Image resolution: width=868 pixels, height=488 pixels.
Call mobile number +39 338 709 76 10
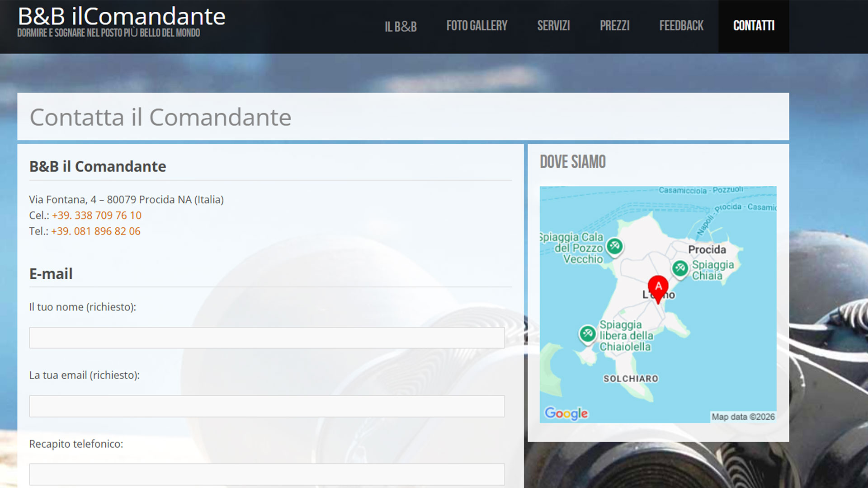[97, 216]
